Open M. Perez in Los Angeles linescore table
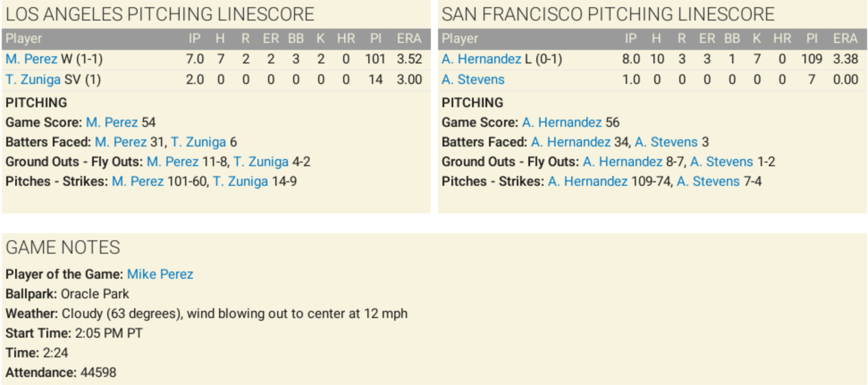The image size is (868, 385). [31, 59]
